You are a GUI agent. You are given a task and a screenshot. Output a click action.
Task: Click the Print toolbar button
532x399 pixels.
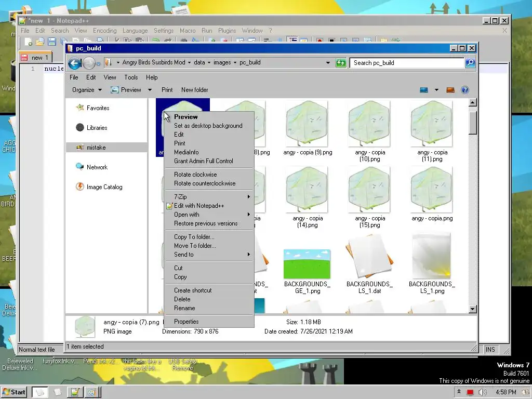click(x=167, y=90)
